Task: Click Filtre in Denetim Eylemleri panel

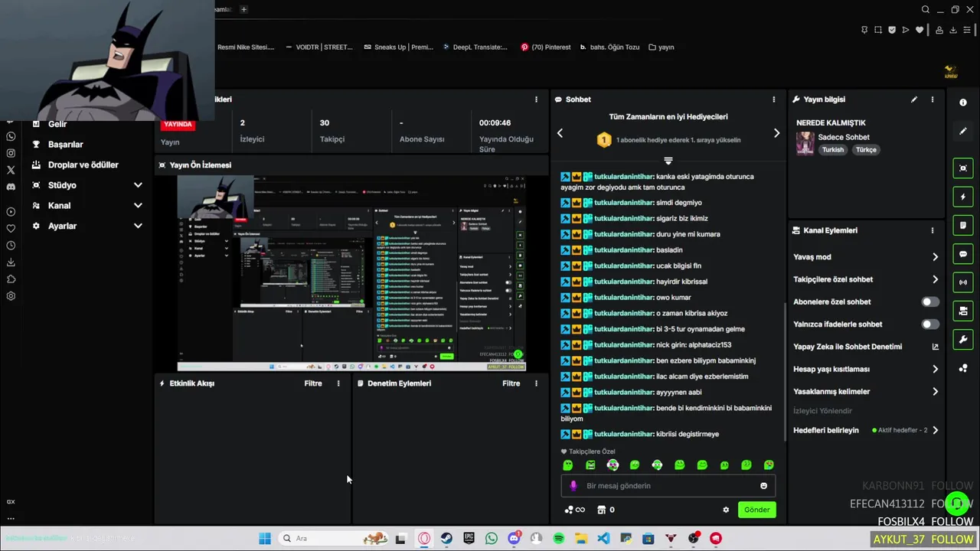Action: click(x=511, y=383)
